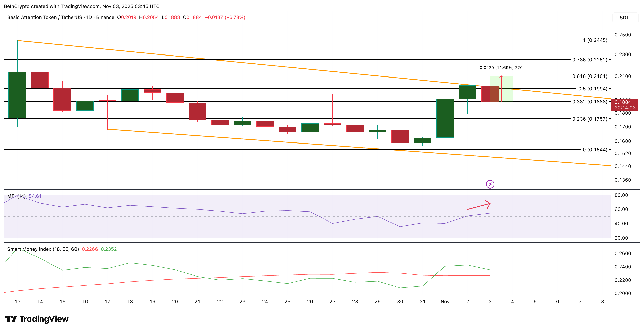Select the Nov label on date axis
644x331 pixels.
click(x=445, y=302)
